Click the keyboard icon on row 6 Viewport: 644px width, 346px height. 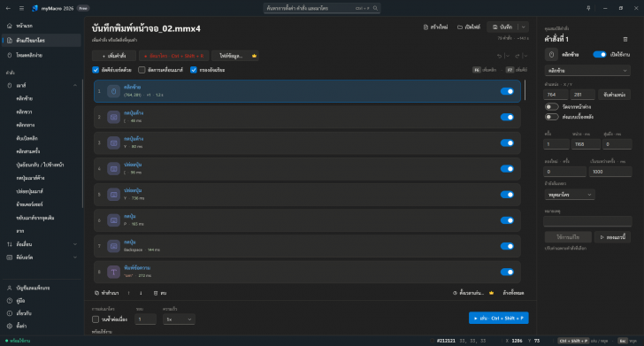click(x=114, y=220)
